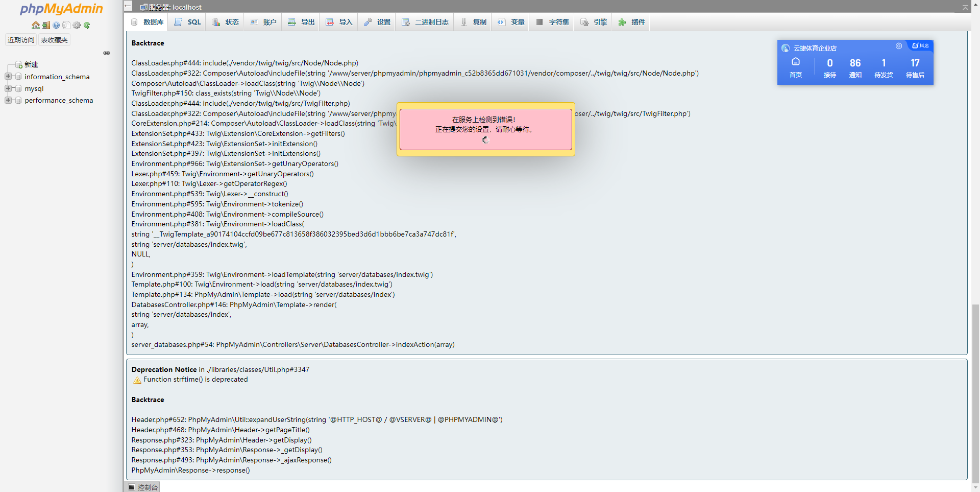Click the 近期访问 button
The image size is (980, 492).
[21, 40]
